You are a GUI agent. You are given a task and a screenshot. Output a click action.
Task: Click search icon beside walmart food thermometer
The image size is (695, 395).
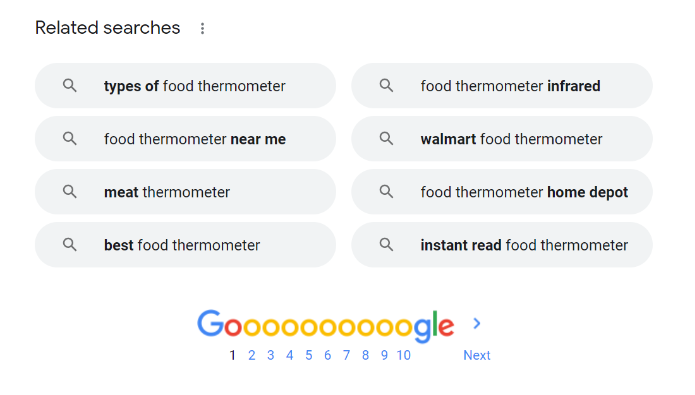[386, 139]
